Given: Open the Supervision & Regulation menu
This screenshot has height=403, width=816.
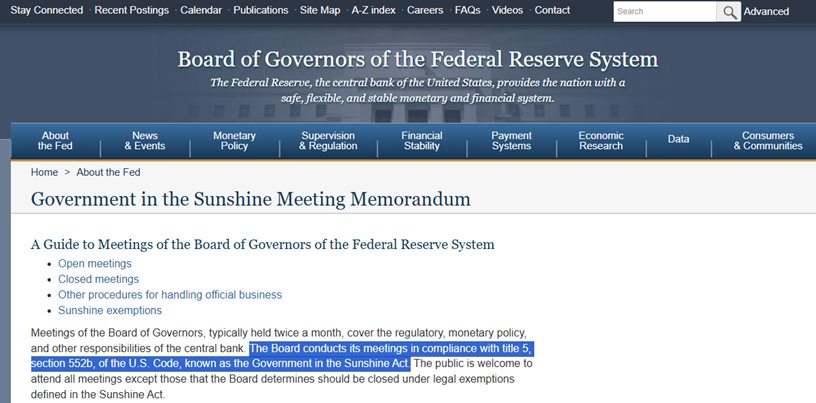Looking at the screenshot, I should (x=328, y=141).
